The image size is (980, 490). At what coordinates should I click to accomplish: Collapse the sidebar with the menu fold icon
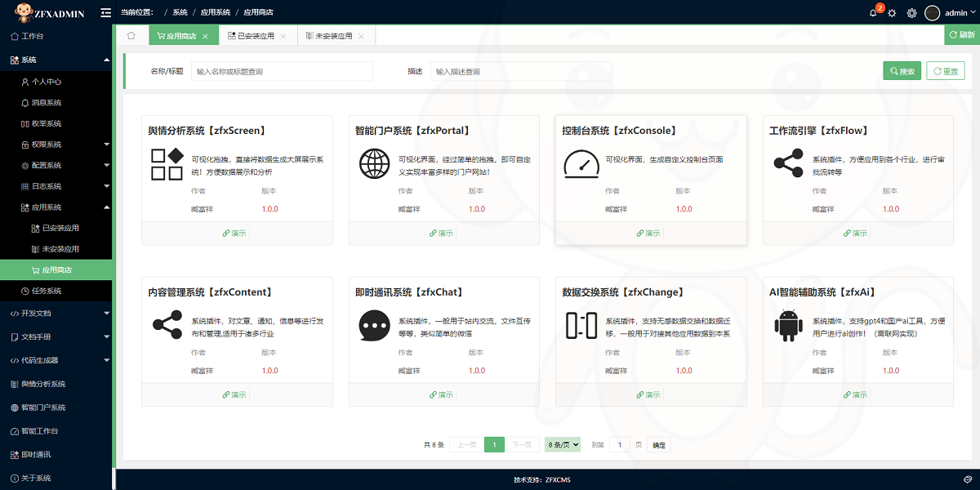click(x=105, y=13)
